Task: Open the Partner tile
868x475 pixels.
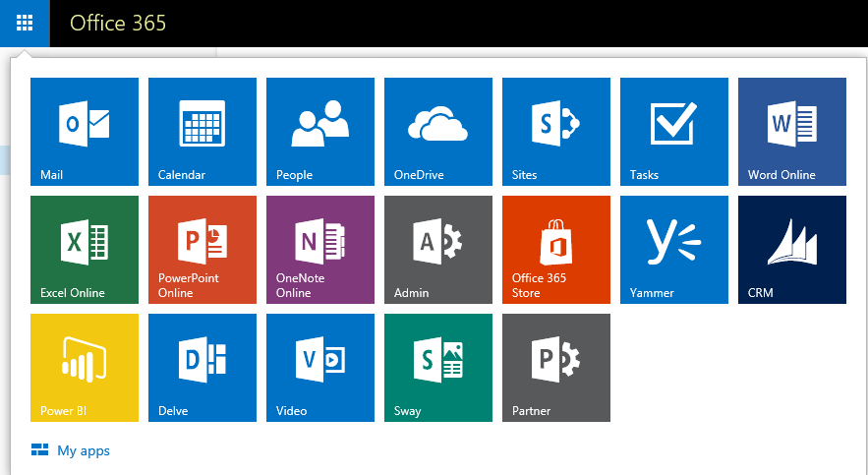Action: [555, 368]
